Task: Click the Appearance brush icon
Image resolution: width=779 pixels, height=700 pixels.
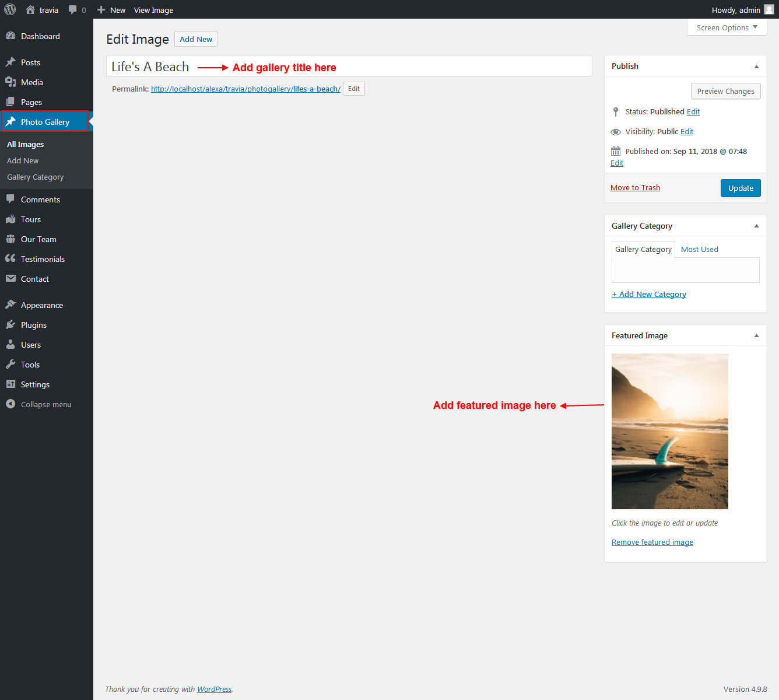Action: 10,304
